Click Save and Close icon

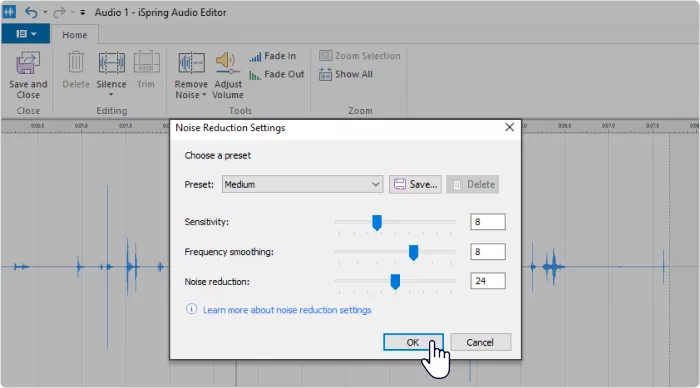click(28, 63)
